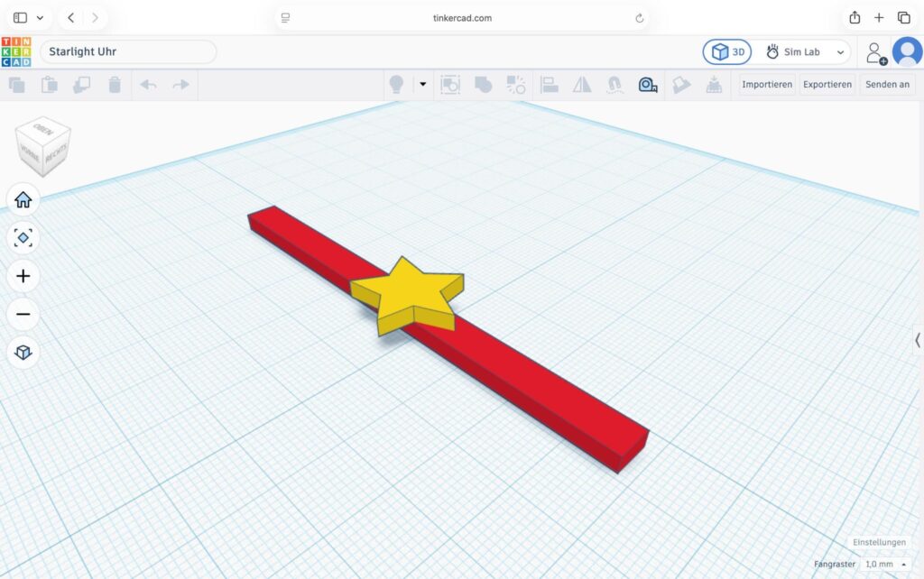Click the home view icon
This screenshot has width=924, height=579.
(x=23, y=199)
